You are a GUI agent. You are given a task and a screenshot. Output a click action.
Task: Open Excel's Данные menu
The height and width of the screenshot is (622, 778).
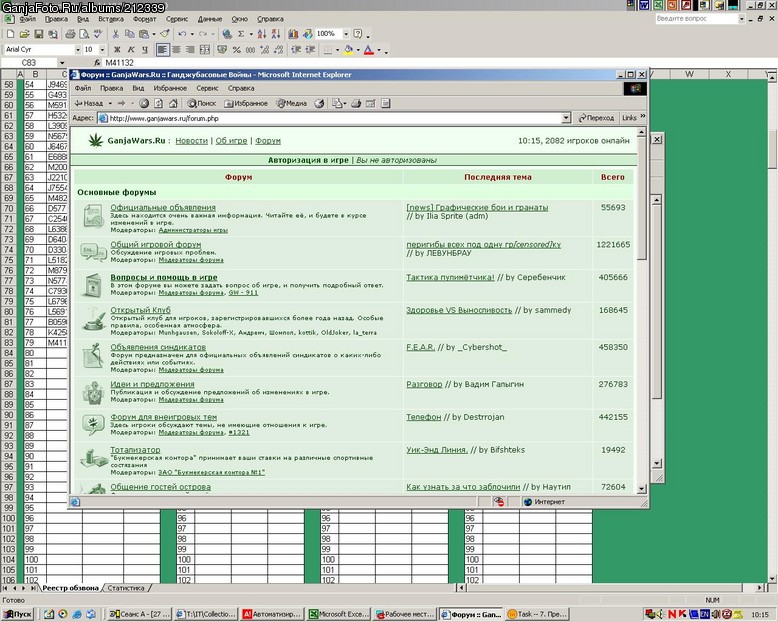point(210,19)
